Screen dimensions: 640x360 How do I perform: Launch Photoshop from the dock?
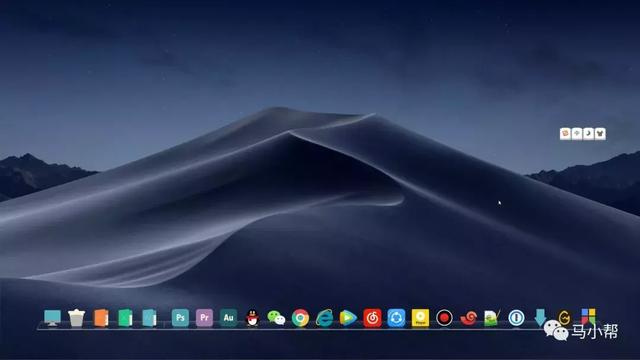[x=180, y=318]
